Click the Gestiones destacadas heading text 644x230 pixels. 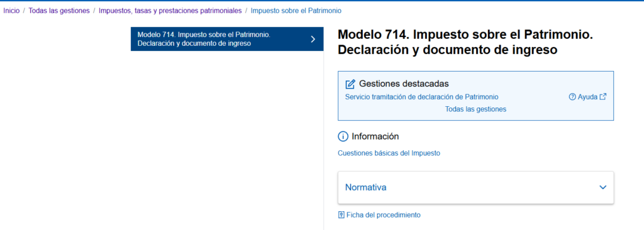pyautogui.click(x=404, y=84)
